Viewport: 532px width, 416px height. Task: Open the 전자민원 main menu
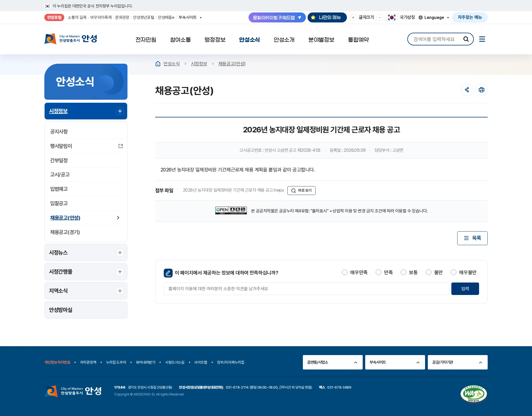146,40
